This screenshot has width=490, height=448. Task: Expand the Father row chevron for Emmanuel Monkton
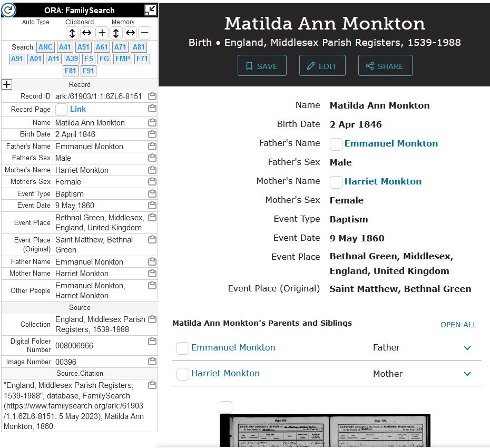[x=467, y=348]
